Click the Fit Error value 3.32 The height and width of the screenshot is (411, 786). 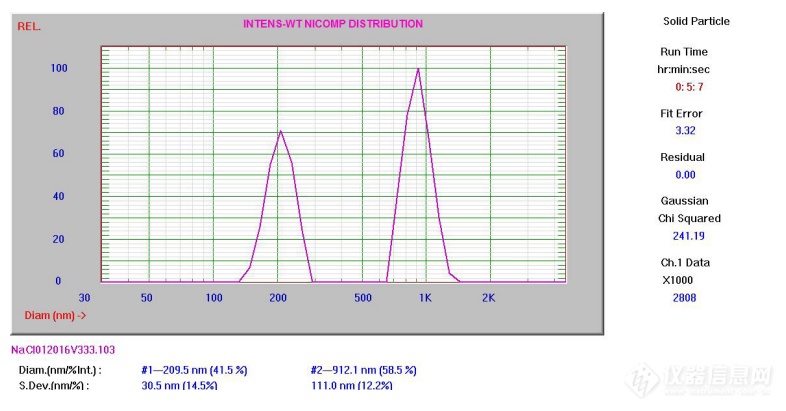click(x=686, y=130)
